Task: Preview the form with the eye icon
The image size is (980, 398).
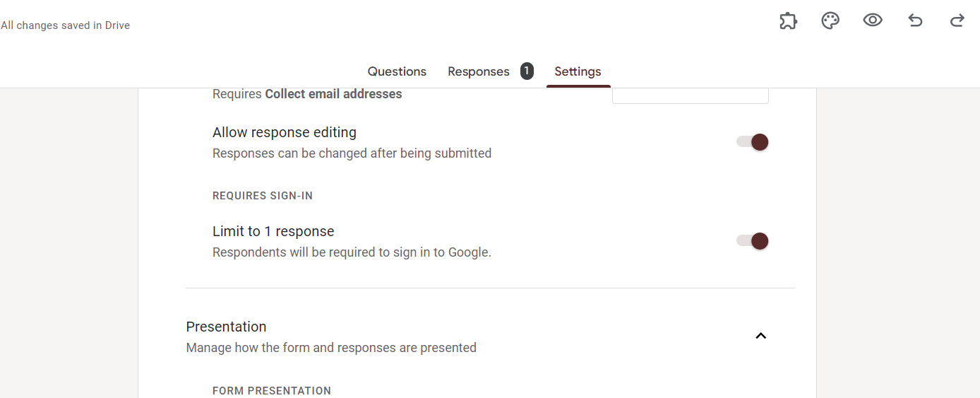Action: tap(873, 21)
